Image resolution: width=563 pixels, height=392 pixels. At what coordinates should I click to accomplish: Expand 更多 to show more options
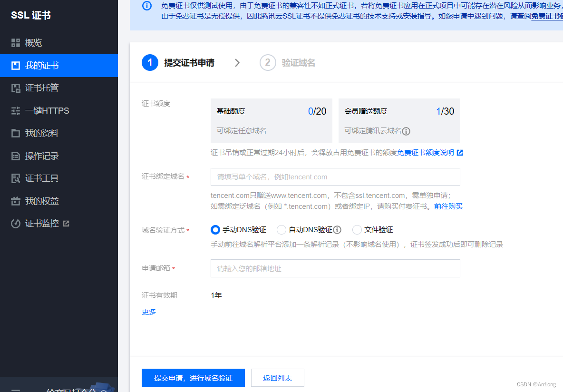(x=148, y=312)
